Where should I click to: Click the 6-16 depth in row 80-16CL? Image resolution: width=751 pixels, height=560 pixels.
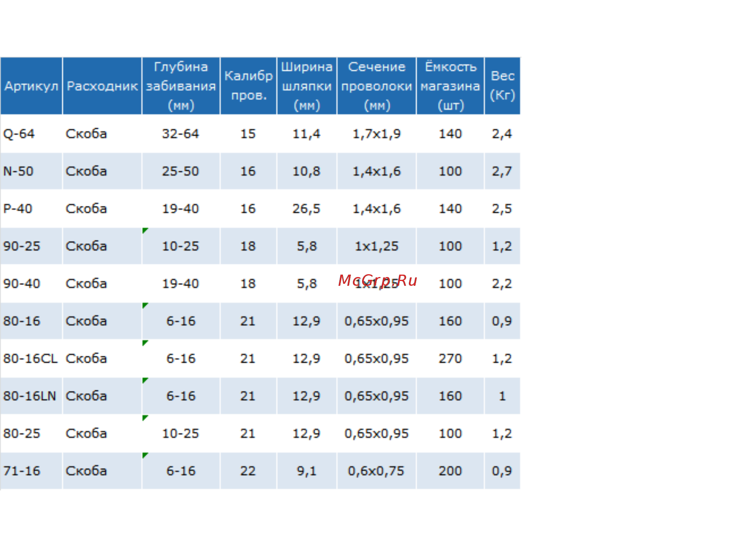[x=181, y=359]
